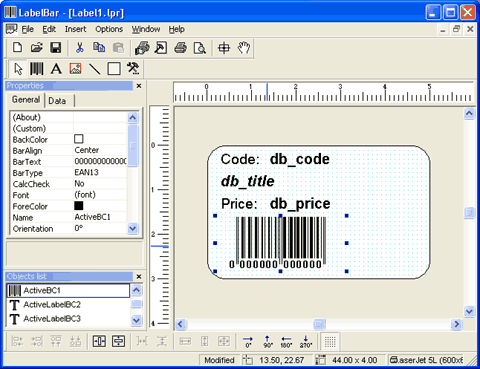Image resolution: width=480 pixels, height=369 pixels.
Task: Select the picture insert tool
Action: [75, 69]
